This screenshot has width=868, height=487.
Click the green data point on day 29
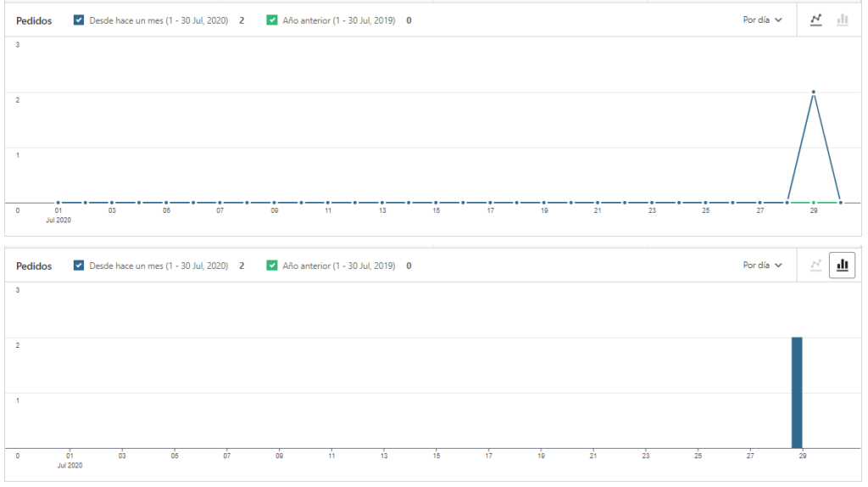[814, 203]
